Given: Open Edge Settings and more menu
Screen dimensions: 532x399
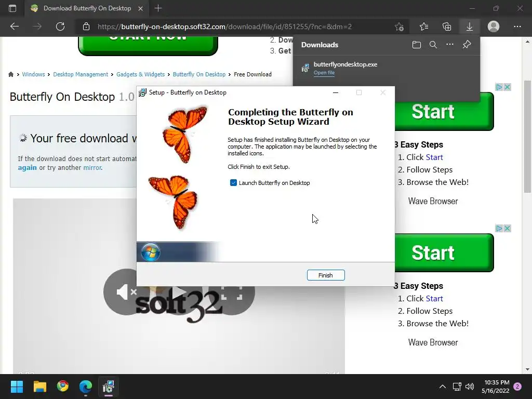Looking at the screenshot, I should pos(517,26).
